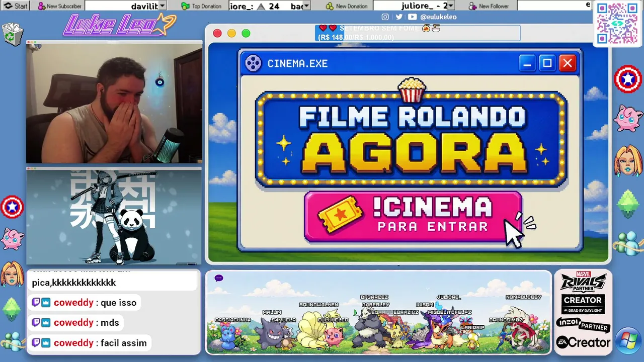Click the green traffic-light button

point(246,33)
